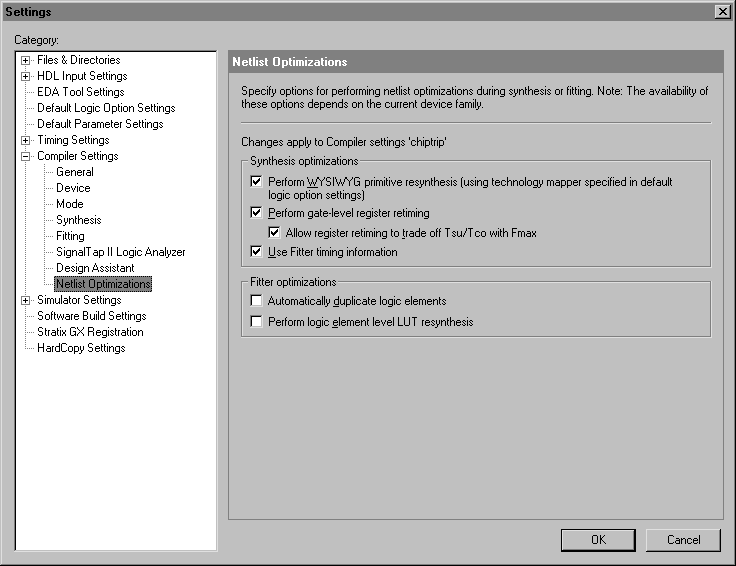The width and height of the screenshot is (736, 566).
Task: Open SignalTap II Logic Analyzer page
Action: [121, 252]
